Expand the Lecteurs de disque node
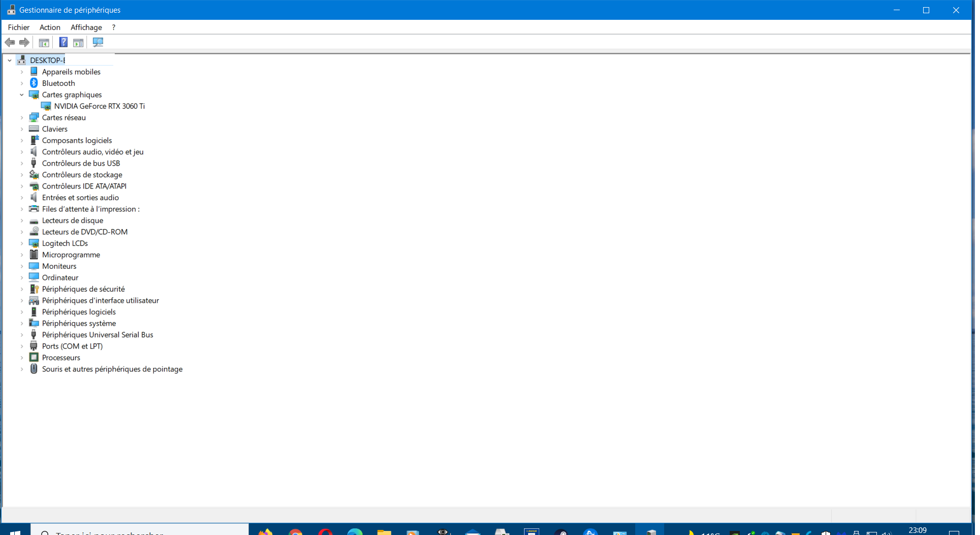 tap(22, 221)
